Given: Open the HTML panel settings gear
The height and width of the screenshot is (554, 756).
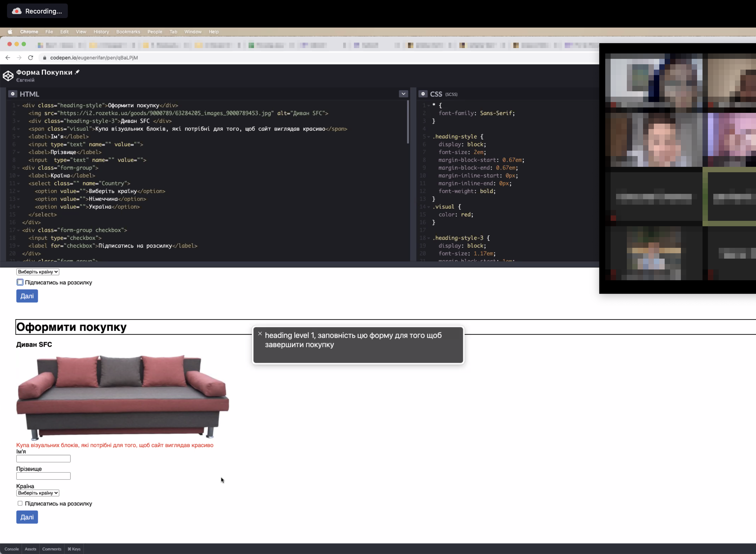Looking at the screenshot, I should [13, 94].
